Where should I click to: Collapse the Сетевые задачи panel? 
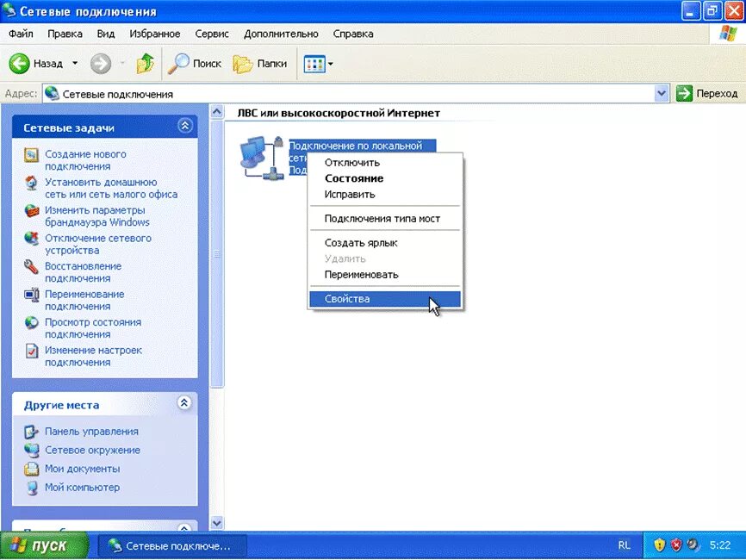coord(184,126)
